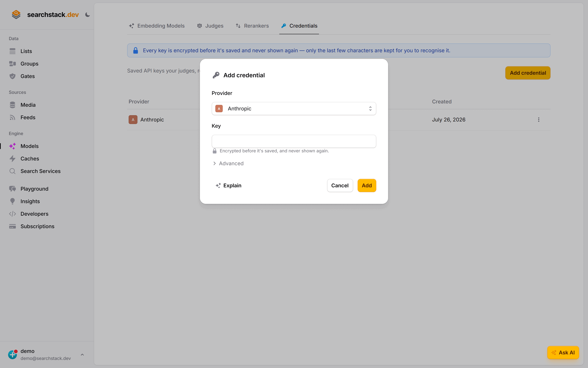Viewport: 588px width, 368px height.
Task: Click Explain in the dialog
Action: (228, 185)
